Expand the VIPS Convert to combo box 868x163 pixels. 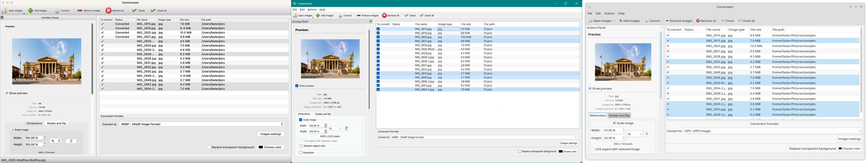point(772,131)
